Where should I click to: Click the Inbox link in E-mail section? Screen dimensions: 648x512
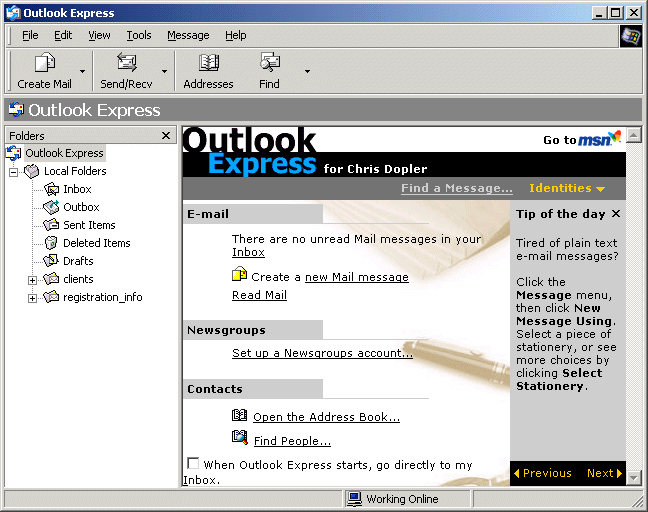coord(248,252)
